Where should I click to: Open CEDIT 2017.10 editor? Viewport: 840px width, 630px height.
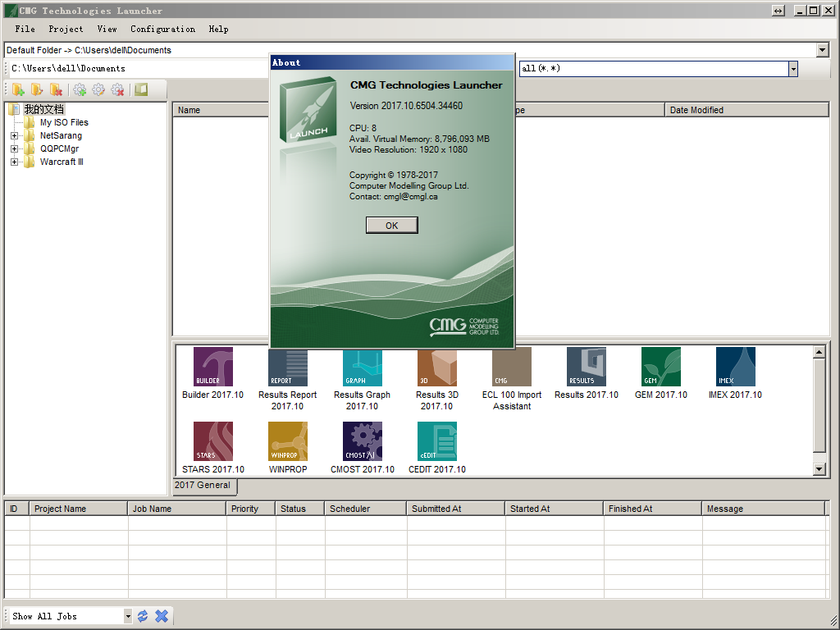tap(437, 448)
